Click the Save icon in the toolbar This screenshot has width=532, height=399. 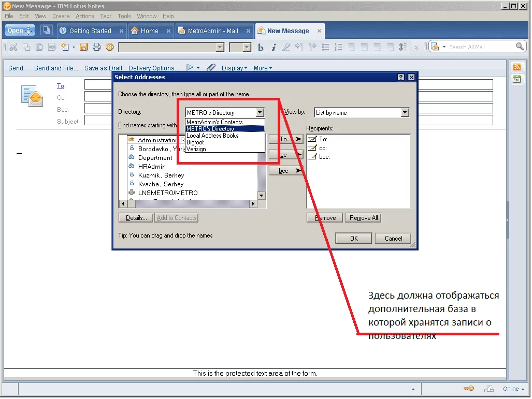[x=83, y=47]
